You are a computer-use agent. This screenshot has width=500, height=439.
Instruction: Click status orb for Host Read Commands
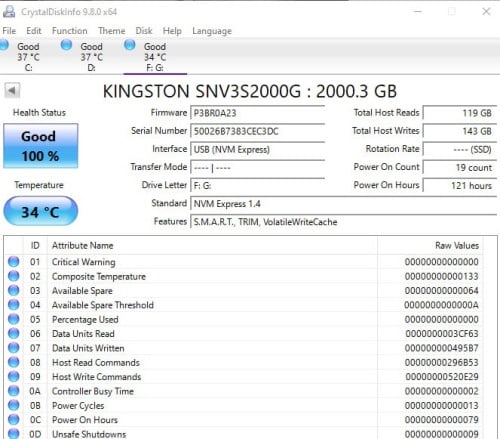coord(14,362)
